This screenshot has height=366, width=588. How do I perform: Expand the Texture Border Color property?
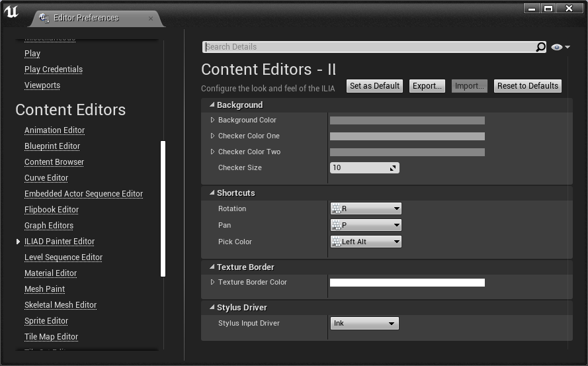pyautogui.click(x=212, y=282)
